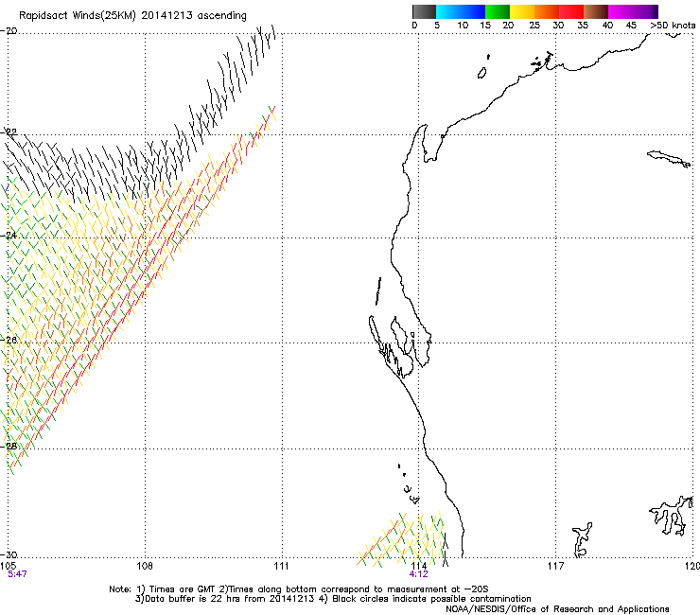Screen dimensions: 700x615
Task: Click the '-22' latitude axis label
Action: coord(9,132)
